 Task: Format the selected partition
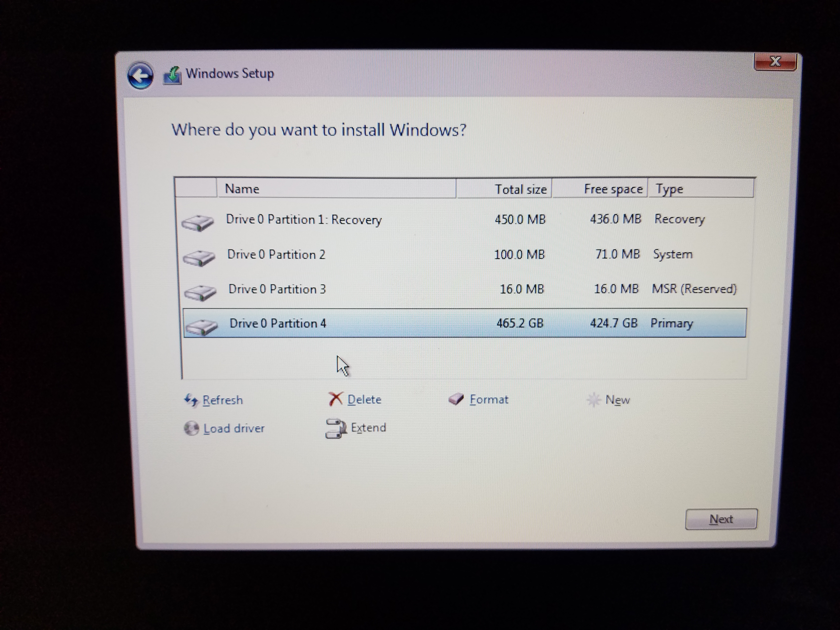coord(489,400)
